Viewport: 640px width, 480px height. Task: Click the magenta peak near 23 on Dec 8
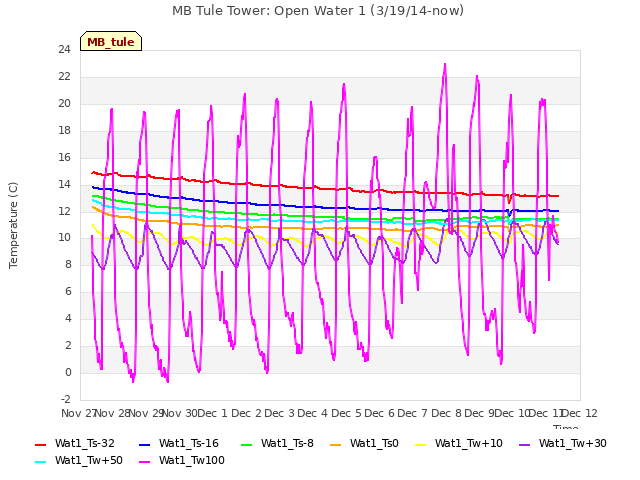point(445,64)
